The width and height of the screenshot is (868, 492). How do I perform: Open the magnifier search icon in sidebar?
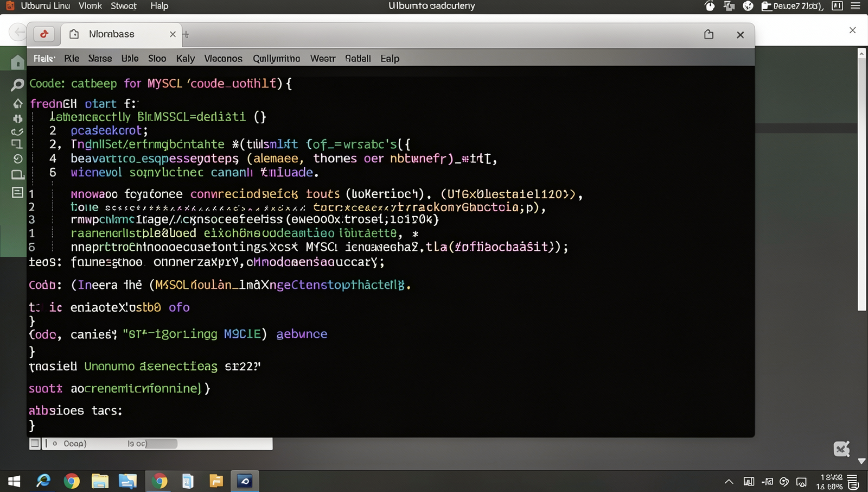pos(17,85)
